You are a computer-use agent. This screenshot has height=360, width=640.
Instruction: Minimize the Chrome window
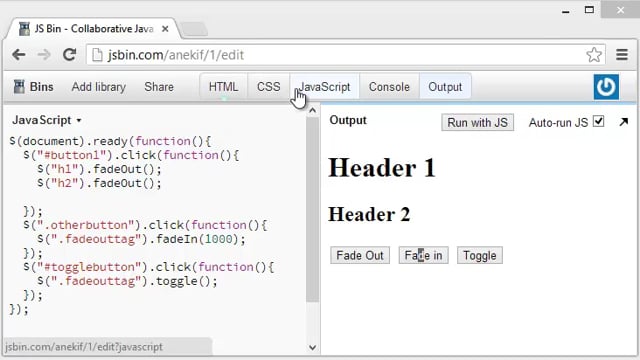coord(565,11)
